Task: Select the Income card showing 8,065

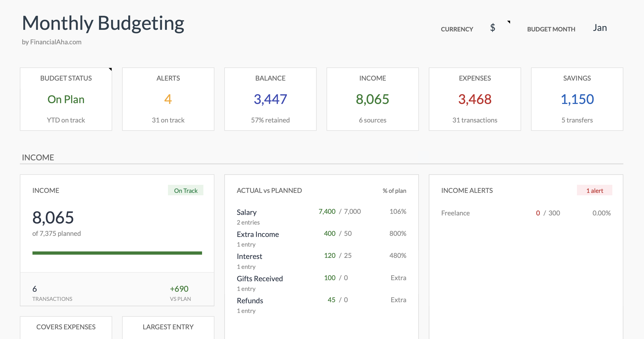Action: (372, 99)
